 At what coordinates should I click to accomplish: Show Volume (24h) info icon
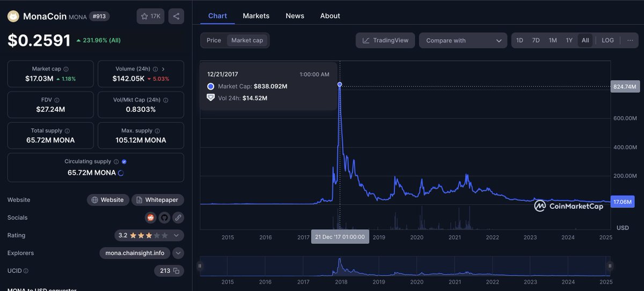[x=155, y=69]
